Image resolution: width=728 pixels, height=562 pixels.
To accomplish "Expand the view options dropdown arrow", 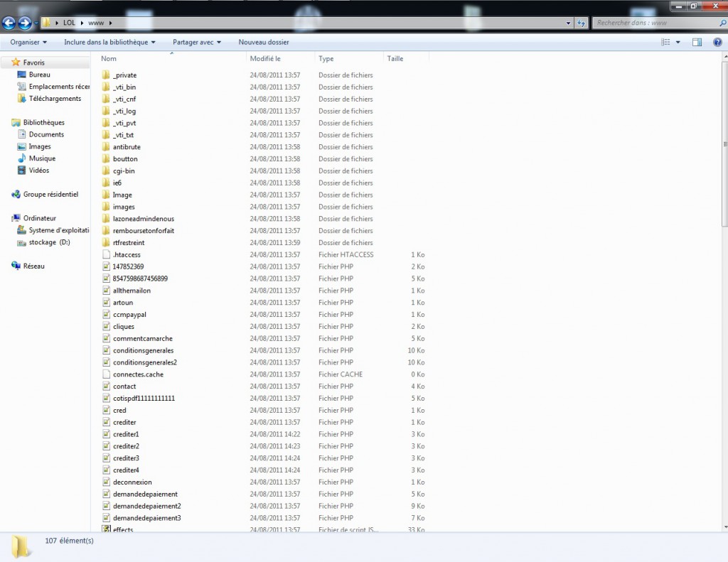I will (678, 42).
